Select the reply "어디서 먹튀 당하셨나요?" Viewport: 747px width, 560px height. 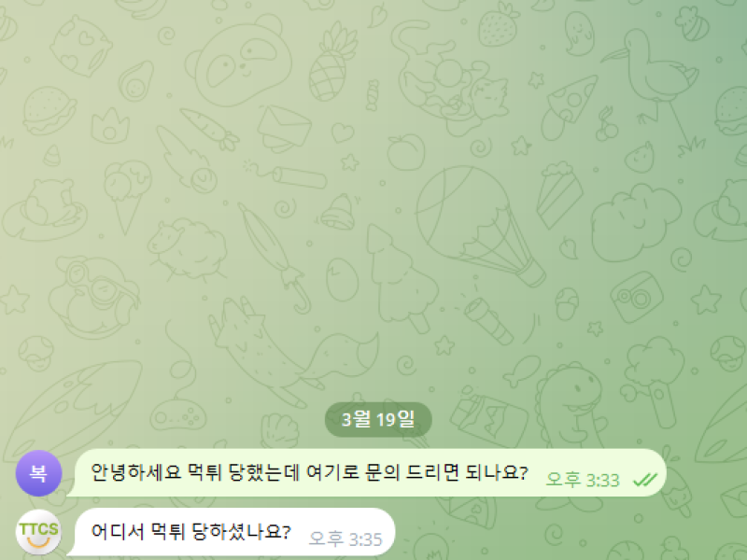point(190,531)
